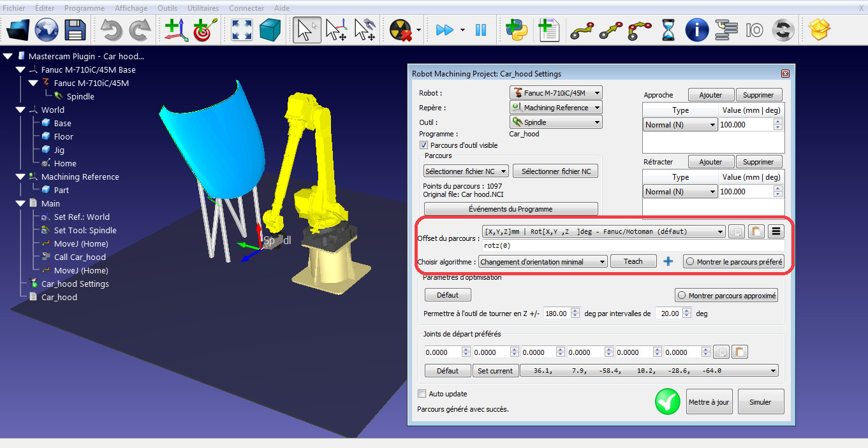Click the Teach button
The height and width of the screenshot is (448, 868).
[633, 261]
